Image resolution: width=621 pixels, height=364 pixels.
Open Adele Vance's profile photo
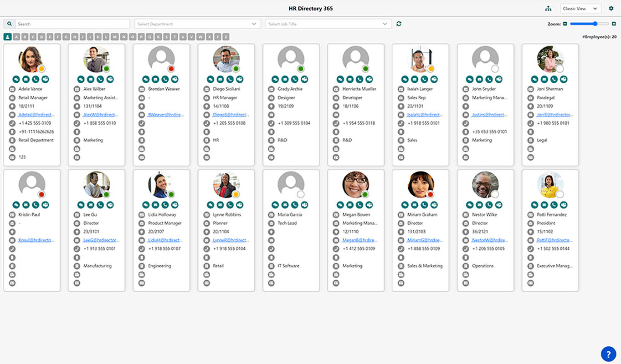[x=31, y=59]
